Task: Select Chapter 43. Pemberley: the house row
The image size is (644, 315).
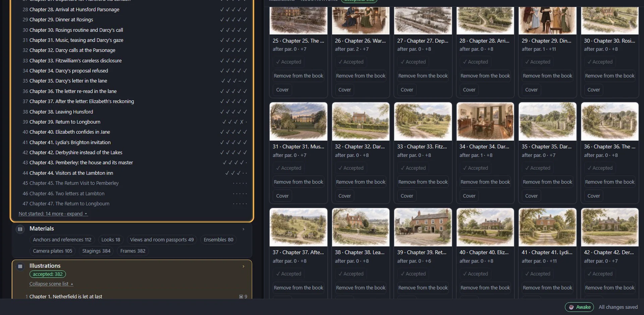Action: coord(134,163)
